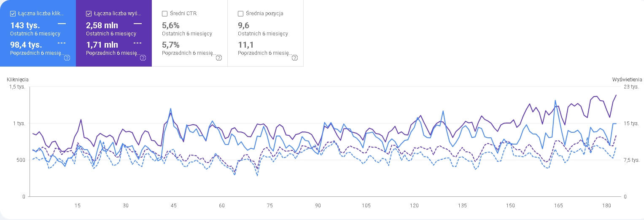This screenshot has width=644, height=220.
Task: Enable the Średnia pozycja checkbox
Action: click(x=240, y=13)
